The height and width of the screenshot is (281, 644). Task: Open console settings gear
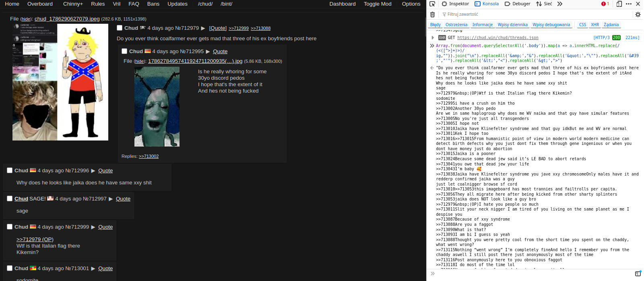[x=638, y=14]
